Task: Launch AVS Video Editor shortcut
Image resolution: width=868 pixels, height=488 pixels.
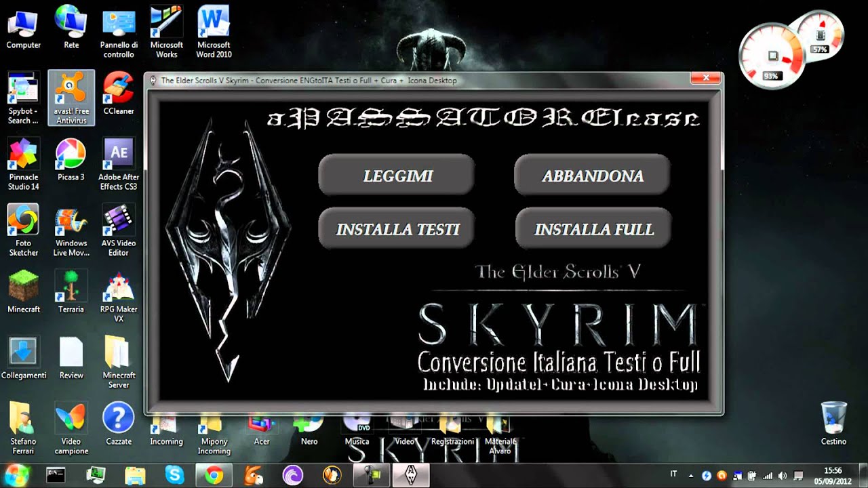Action: pyautogui.click(x=119, y=230)
